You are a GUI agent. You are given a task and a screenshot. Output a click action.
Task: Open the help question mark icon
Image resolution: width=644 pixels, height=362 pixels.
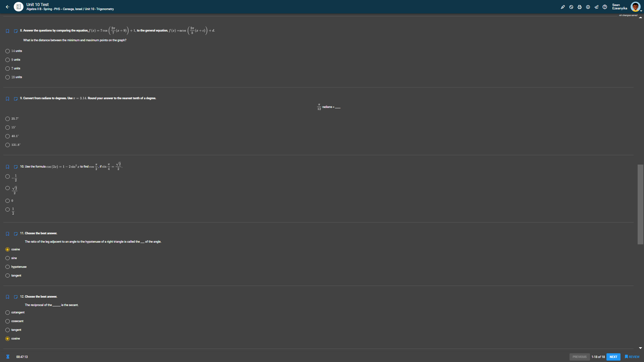(x=605, y=7)
